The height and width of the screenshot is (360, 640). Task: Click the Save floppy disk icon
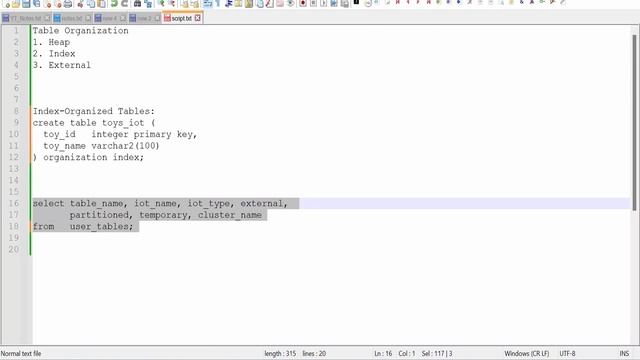click(x=26, y=4)
